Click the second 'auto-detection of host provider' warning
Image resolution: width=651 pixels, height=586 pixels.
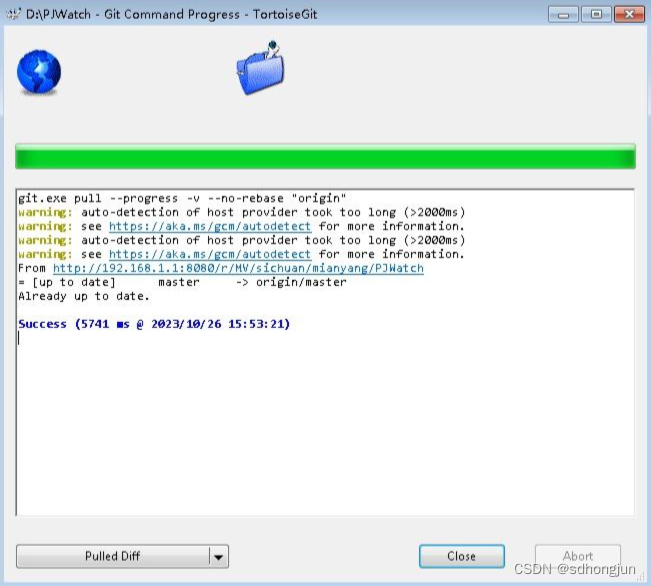coord(241,240)
